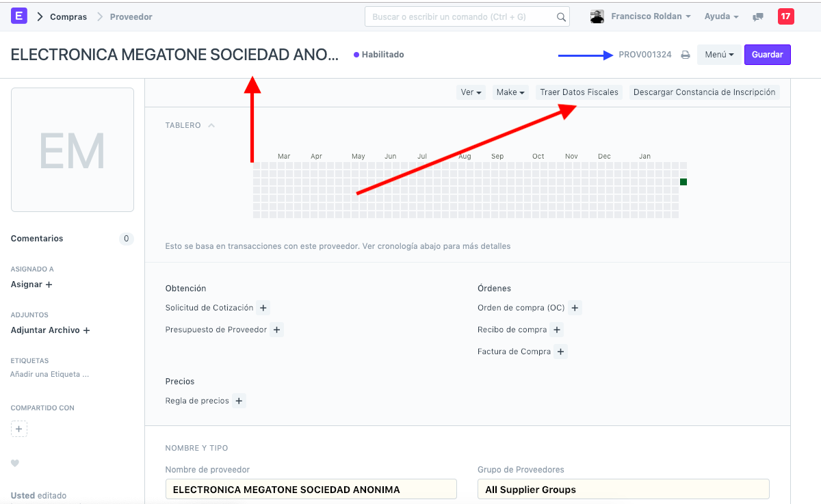Open the Francisco Roldan user menu
The image size is (821, 504).
[651, 16]
